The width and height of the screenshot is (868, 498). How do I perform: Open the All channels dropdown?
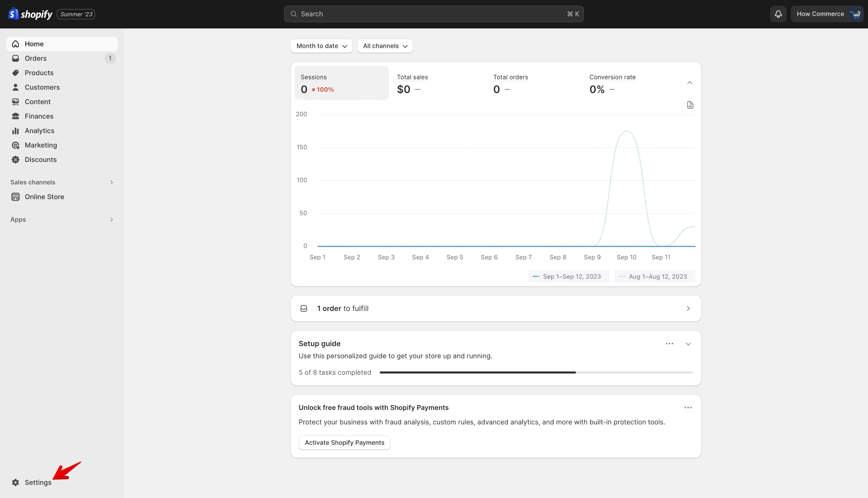coord(385,46)
